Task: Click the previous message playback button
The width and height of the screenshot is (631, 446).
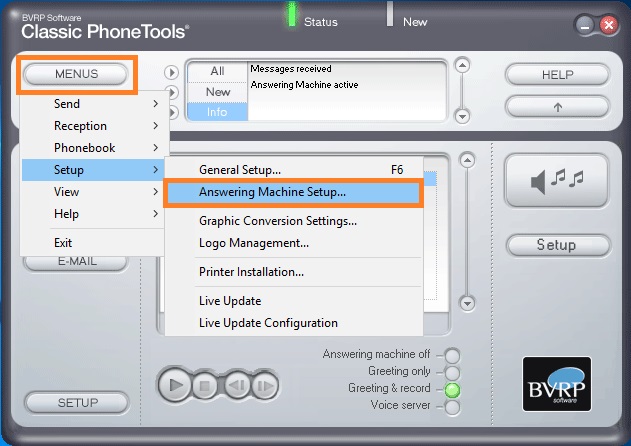Action: (237, 386)
